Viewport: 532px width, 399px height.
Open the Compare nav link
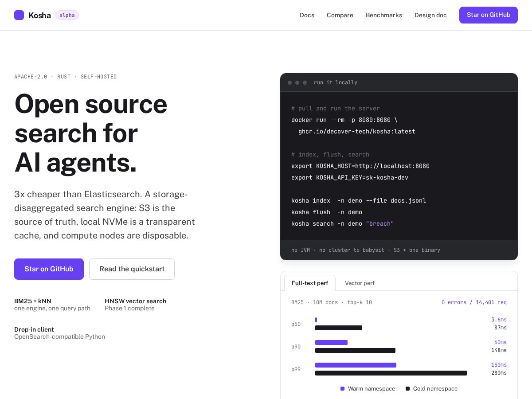[x=340, y=15]
